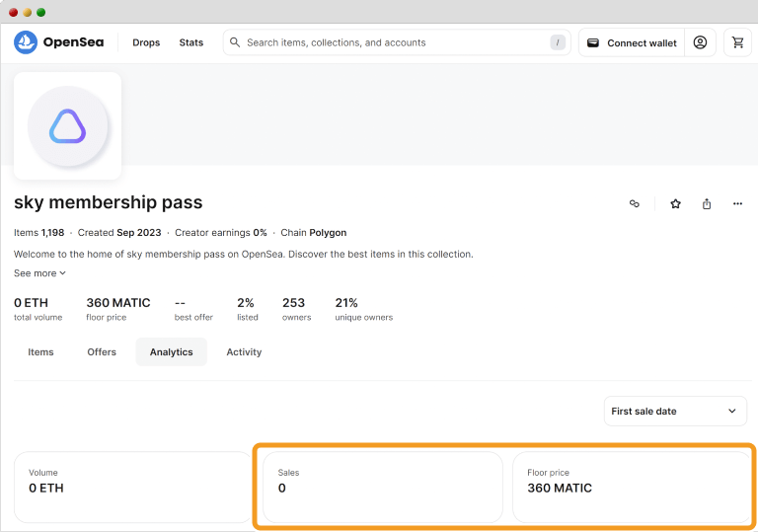Screen dimensions: 758x532
Task: Click the Connect wallet button
Action: (632, 42)
